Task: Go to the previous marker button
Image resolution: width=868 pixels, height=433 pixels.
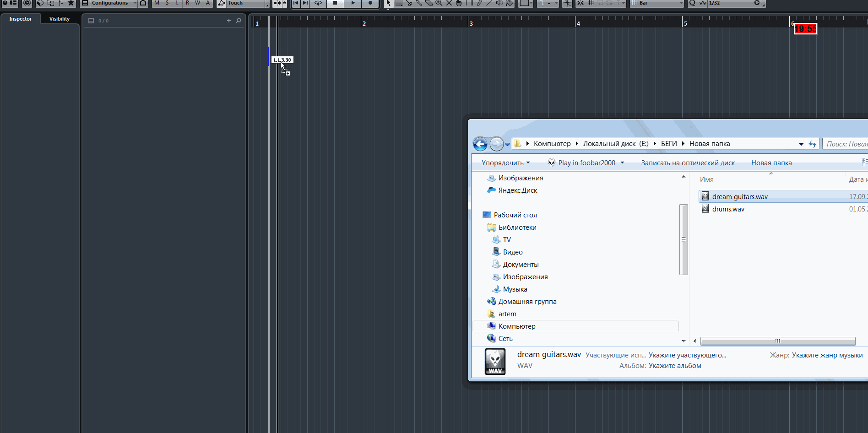Action: [296, 3]
